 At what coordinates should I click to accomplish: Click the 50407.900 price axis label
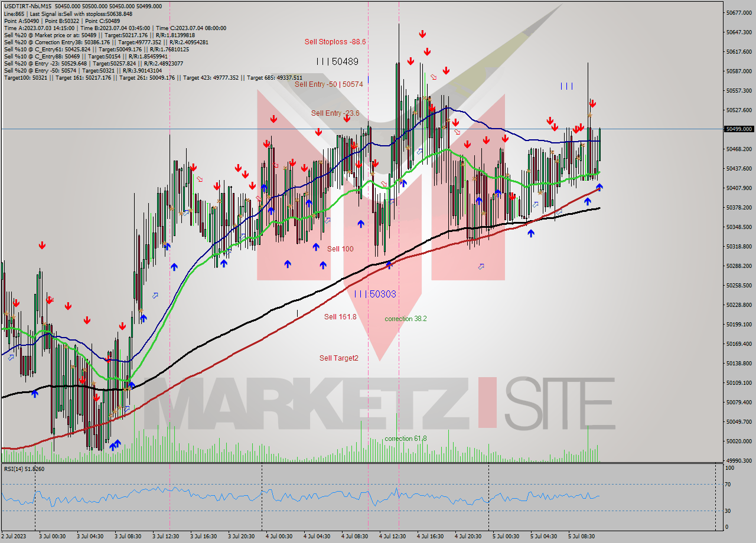point(739,188)
